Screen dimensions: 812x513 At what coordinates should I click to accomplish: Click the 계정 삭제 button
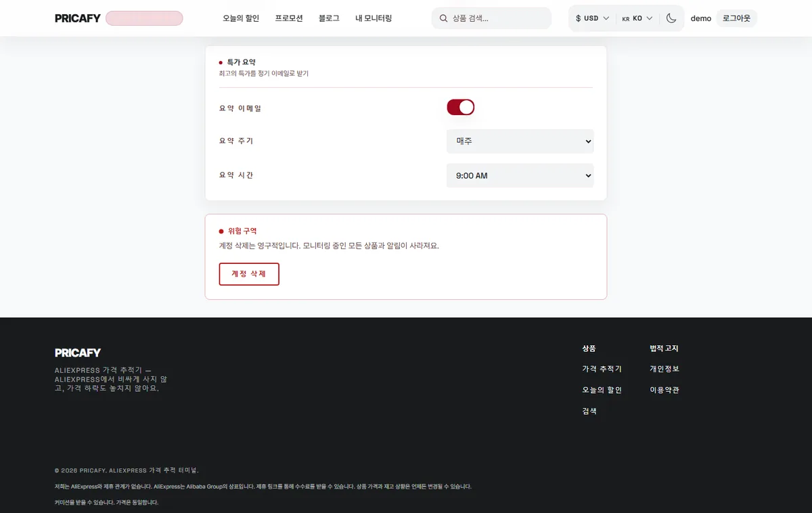click(x=249, y=274)
